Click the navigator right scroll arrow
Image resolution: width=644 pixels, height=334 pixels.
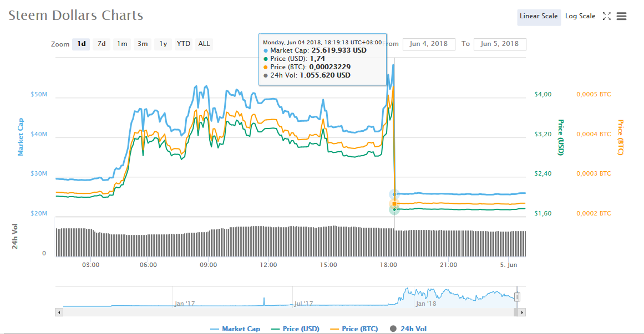pos(522,312)
